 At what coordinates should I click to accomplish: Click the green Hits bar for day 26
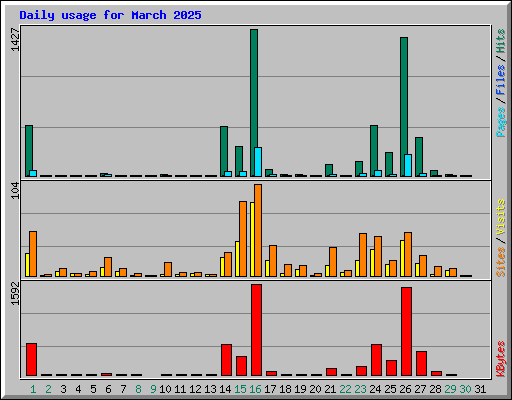click(404, 107)
